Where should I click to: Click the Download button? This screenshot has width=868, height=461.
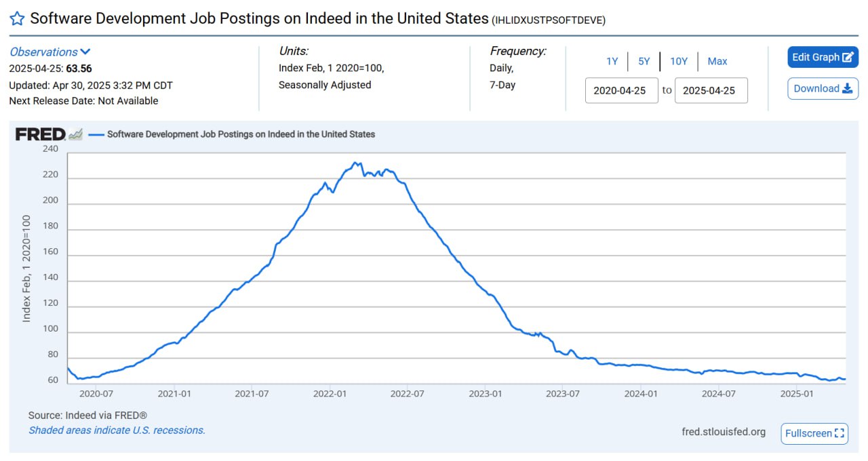(x=823, y=89)
